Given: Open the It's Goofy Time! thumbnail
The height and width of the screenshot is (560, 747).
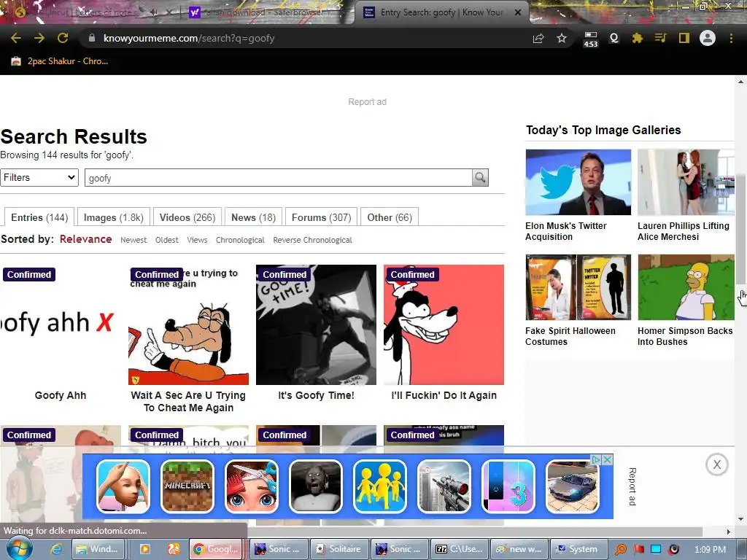Looking at the screenshot, I should pos(316,324).
